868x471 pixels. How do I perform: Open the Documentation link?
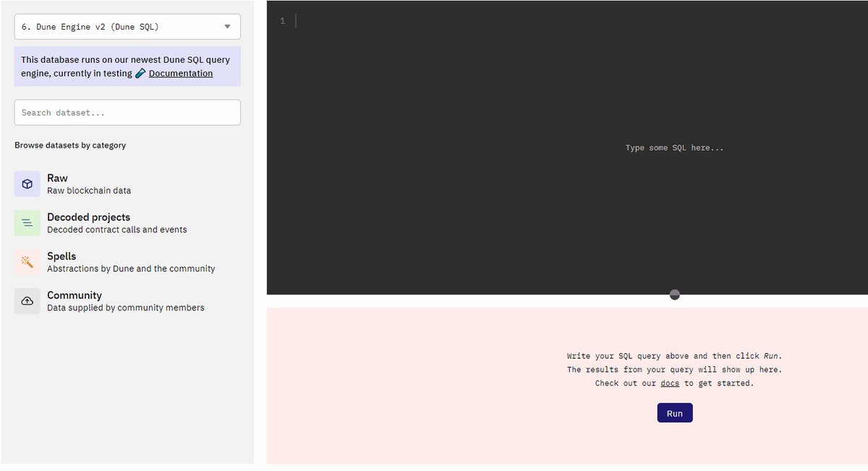[181, 73]
